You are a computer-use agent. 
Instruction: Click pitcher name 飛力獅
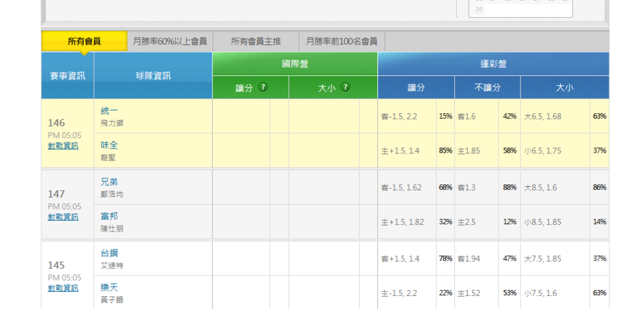pos(112,123)
